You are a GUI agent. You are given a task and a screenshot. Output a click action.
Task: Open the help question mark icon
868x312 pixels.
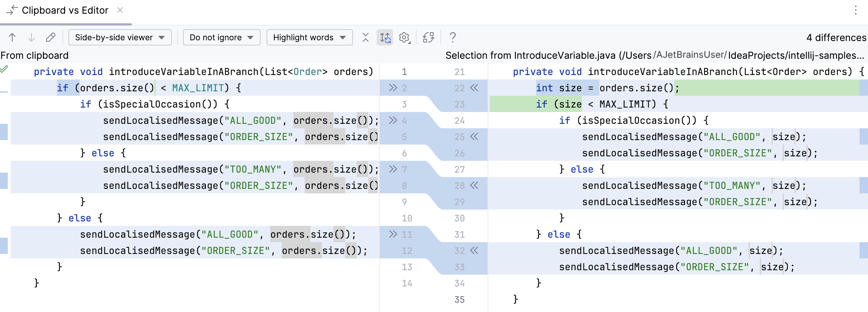452,37
